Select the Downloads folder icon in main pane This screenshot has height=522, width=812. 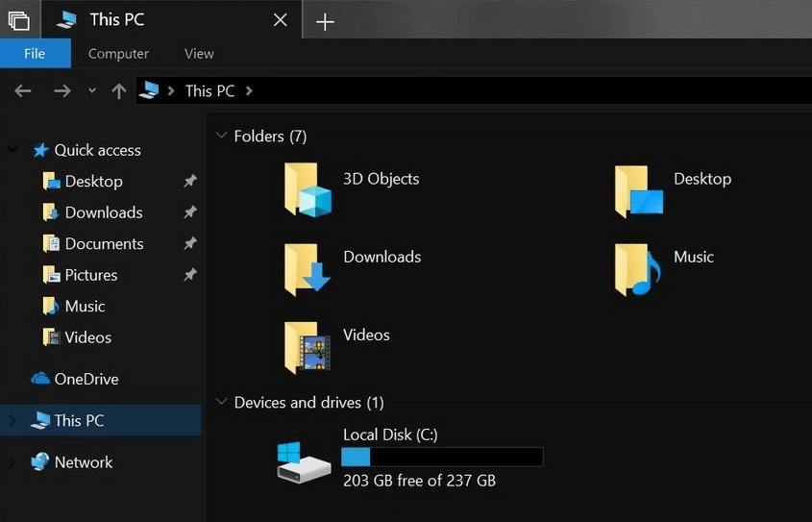point(308,269)
